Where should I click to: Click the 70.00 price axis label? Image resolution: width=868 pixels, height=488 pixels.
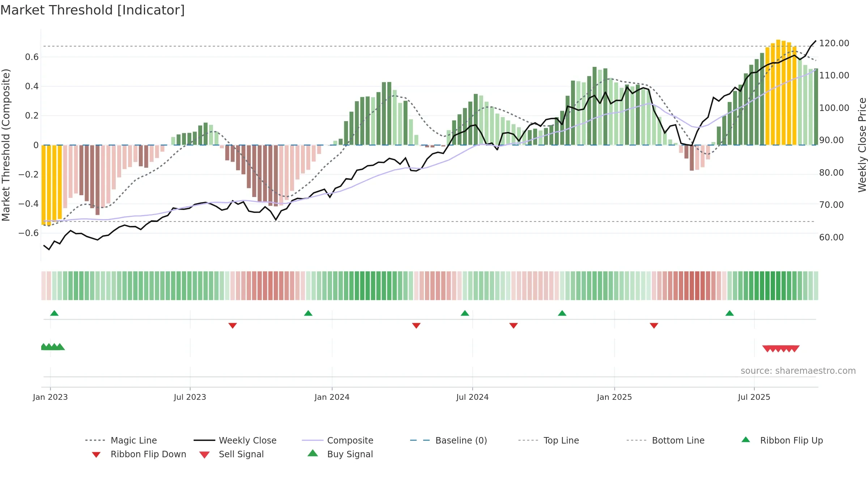click(x=831, y=205)
